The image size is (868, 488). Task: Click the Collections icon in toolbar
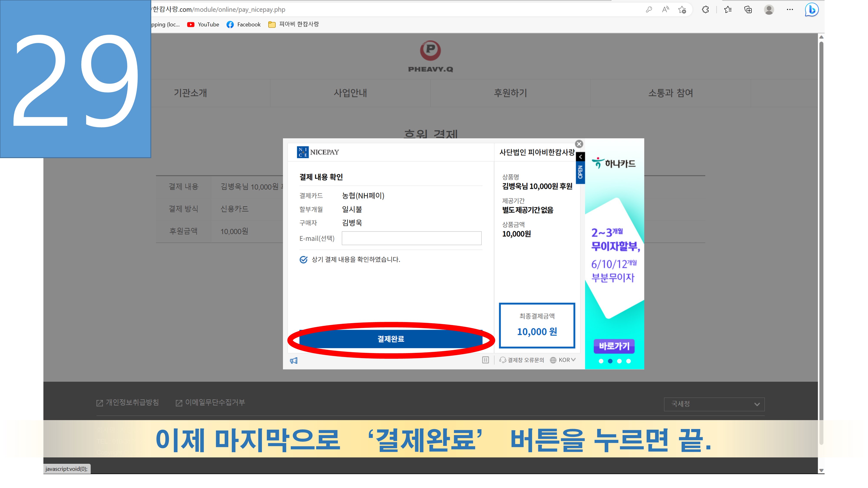point(748,10)
